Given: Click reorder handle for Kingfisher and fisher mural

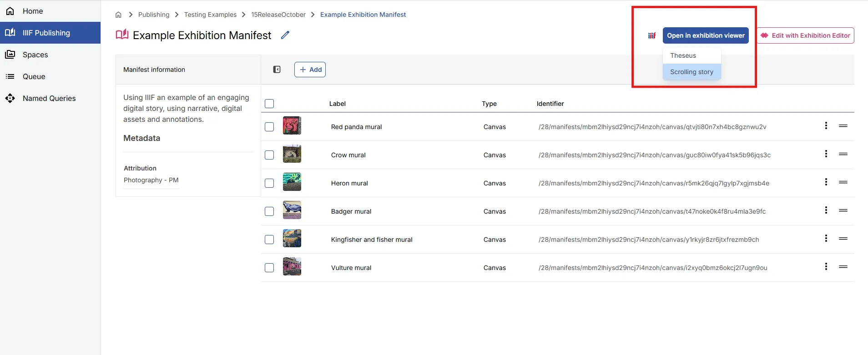Looking at the screenshot, I should [843, 239].
